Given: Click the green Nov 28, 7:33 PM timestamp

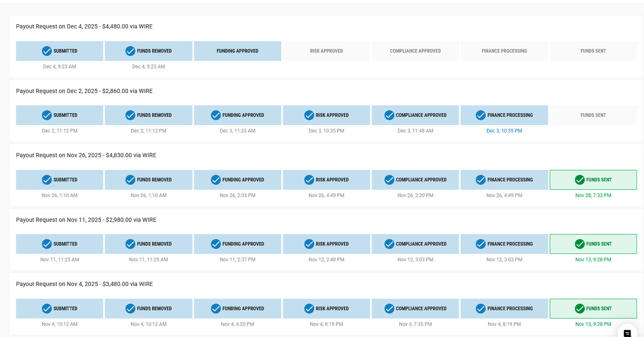Looking at the screenshot, I should click(x=593, y=195).
